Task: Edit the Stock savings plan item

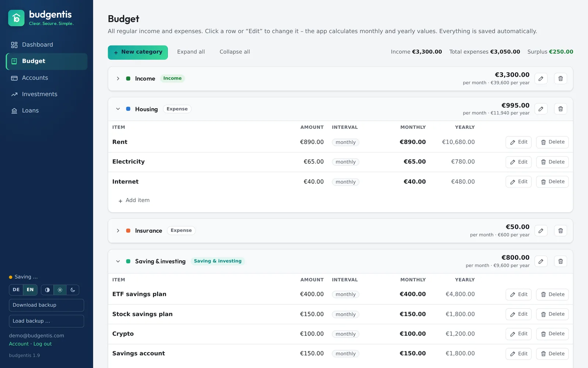Action: point(519,314)
